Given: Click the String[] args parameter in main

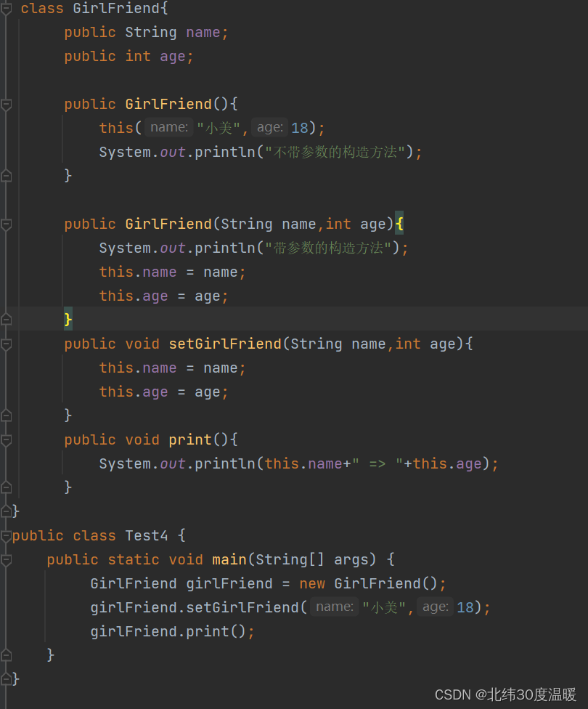Looking at the screenshot, I should pyautogui.click(x=319, y=560).
